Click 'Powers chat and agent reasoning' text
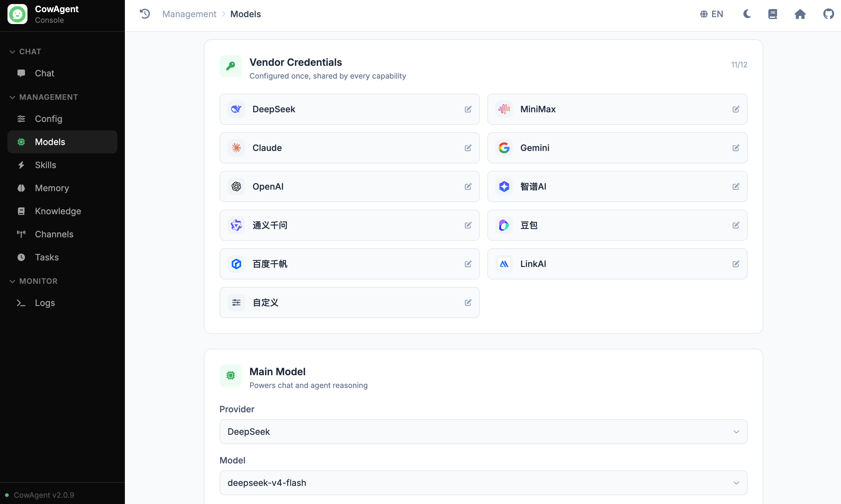This screenshot has width=841, height=504. [308, 385]
